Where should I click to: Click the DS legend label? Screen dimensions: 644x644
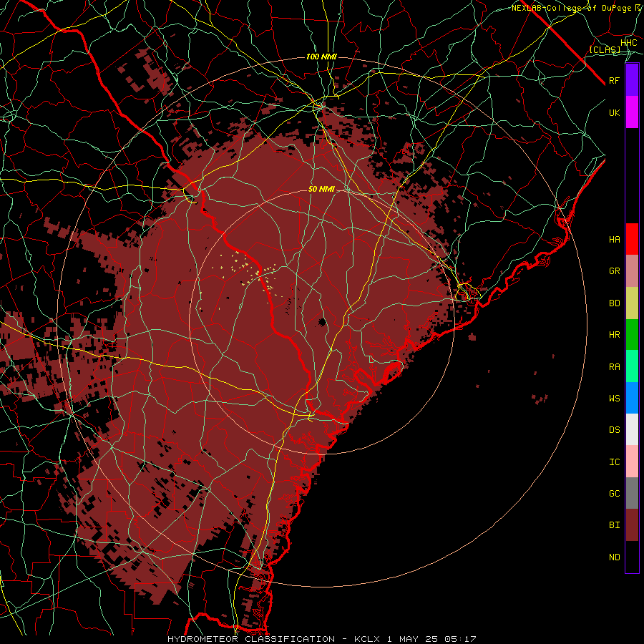click(614, 430)
